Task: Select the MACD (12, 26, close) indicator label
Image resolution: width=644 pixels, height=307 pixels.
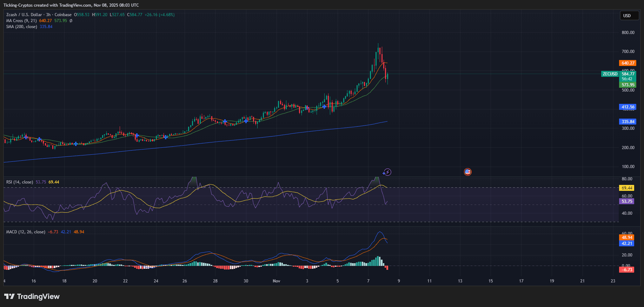Action: coord(26,232)
